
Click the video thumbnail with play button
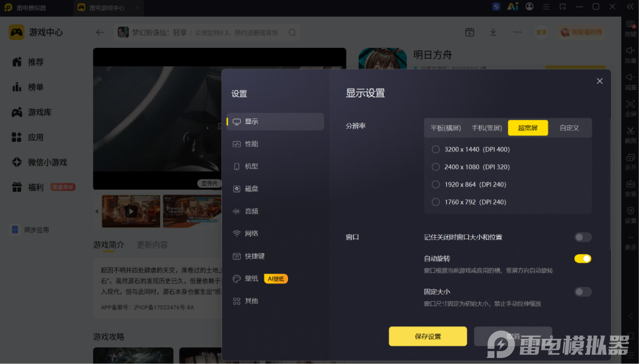[131, 211]
